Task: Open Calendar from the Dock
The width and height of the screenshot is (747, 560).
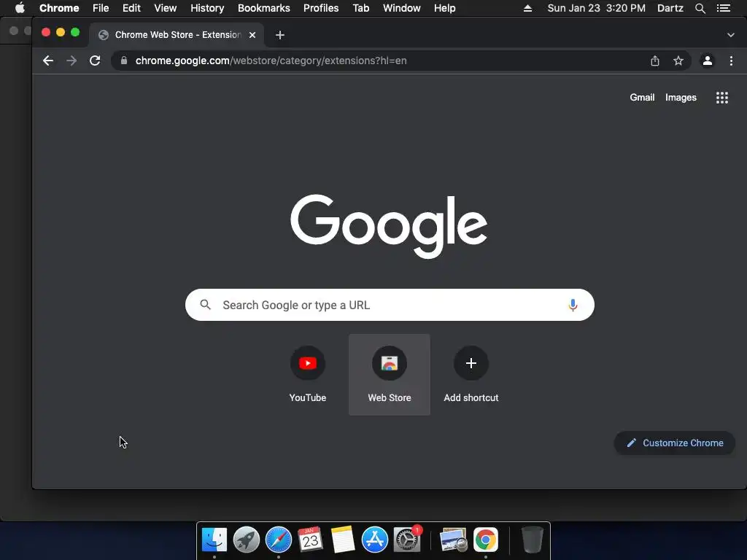Action: pyautogui.click(x=310, y=540)
